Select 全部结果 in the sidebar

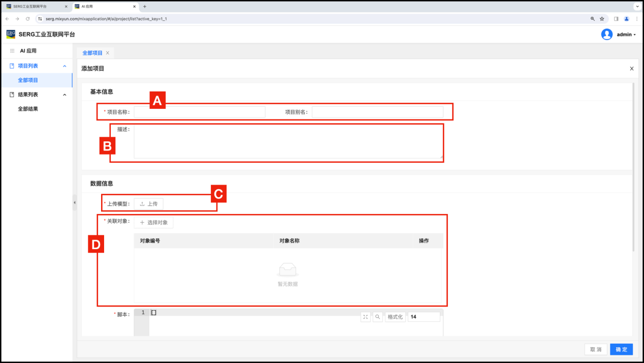(x=28, y=109)
